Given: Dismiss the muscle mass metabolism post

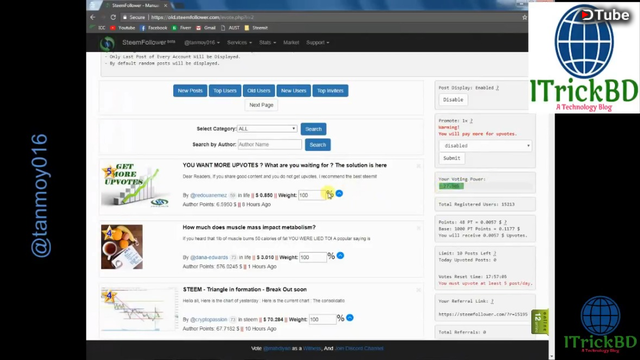Looking at the screenshot, I should [x=418, y=228].
